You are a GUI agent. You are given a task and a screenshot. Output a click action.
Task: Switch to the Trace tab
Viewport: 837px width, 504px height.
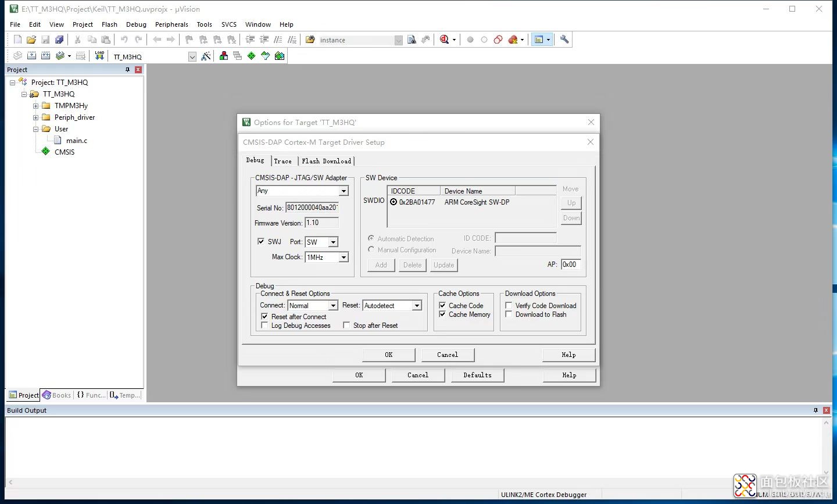click(x=283, y=161)
